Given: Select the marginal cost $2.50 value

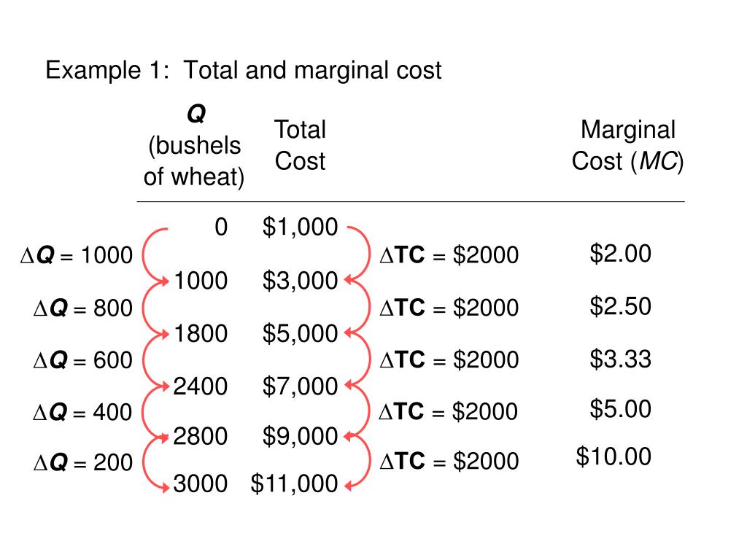Looking at the screenshot, I should (620, 306).
